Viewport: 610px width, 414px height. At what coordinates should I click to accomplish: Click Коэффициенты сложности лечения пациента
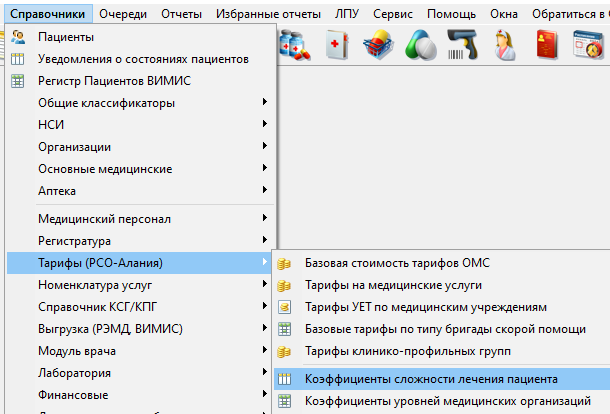[431, 379]
